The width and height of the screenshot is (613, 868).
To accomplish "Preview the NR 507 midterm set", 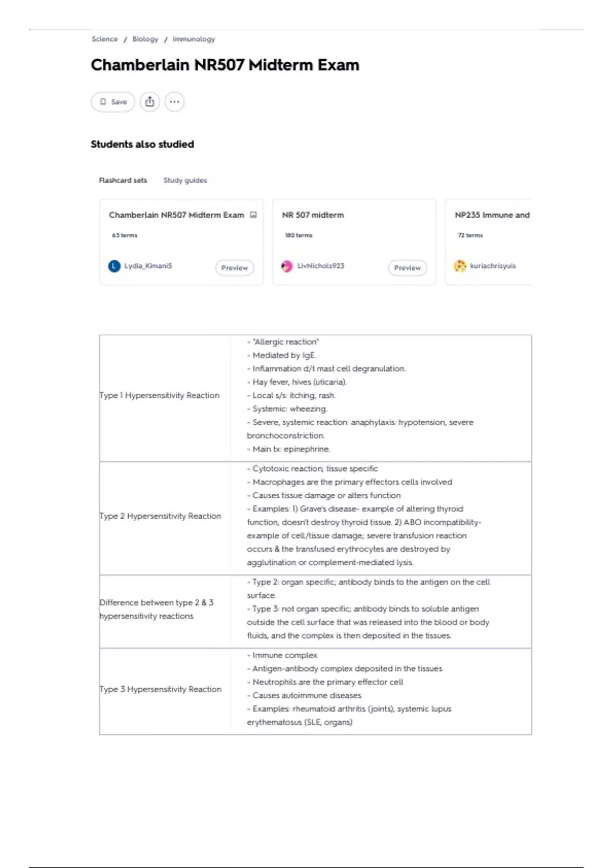I will click(407, 268).
